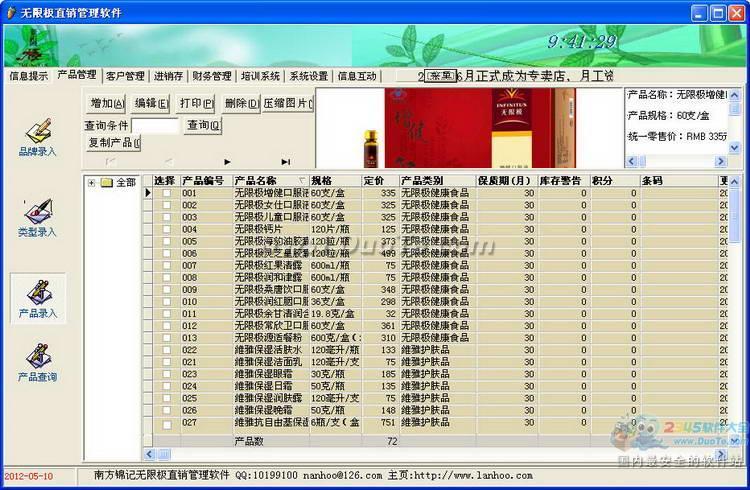Screen dimensions: 750x490
Task: Click the 删除 delete button
Action: click(x=241, y=103)
